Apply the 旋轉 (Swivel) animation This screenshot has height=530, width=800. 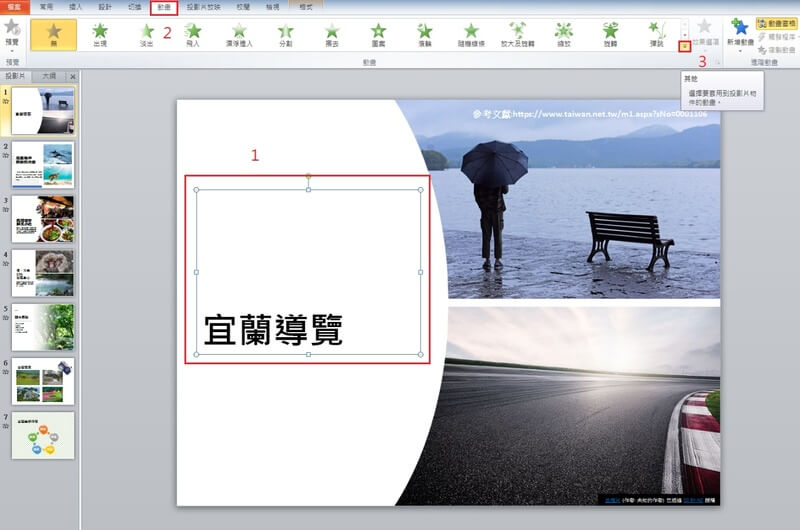click(610, 35)
